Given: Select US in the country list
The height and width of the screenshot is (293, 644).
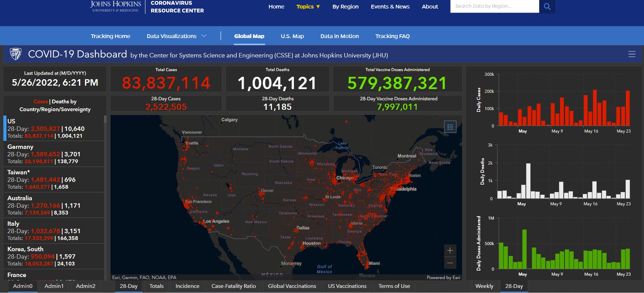Looking at the screenshot, I should pyautogui.click(x=54, y=128).
